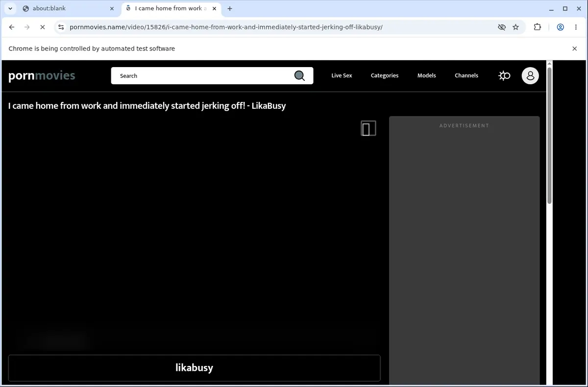
Task: Click the likabusy channel button
Action: click(x=194, y=368)
